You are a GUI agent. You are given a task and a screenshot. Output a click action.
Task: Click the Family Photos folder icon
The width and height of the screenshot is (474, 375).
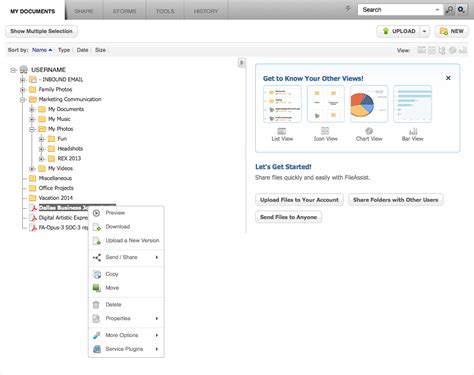(x=32, y=89)
